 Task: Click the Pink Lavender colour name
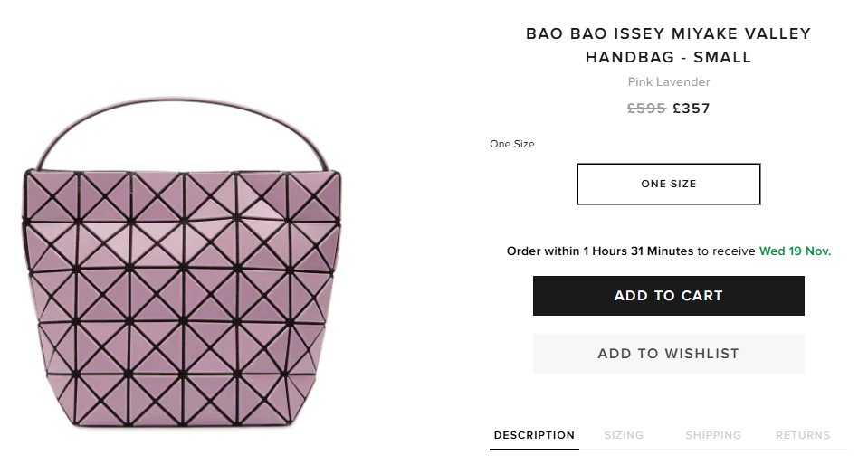668,82
